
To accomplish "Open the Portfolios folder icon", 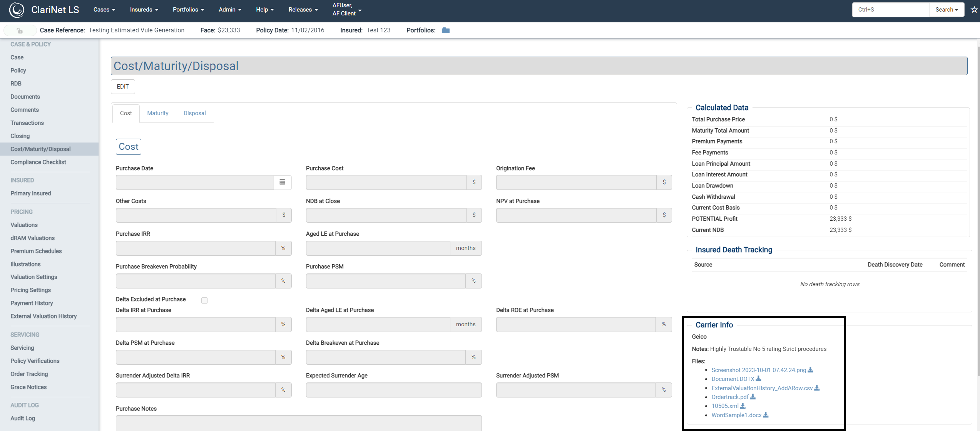I will click(x=446, y=30).
